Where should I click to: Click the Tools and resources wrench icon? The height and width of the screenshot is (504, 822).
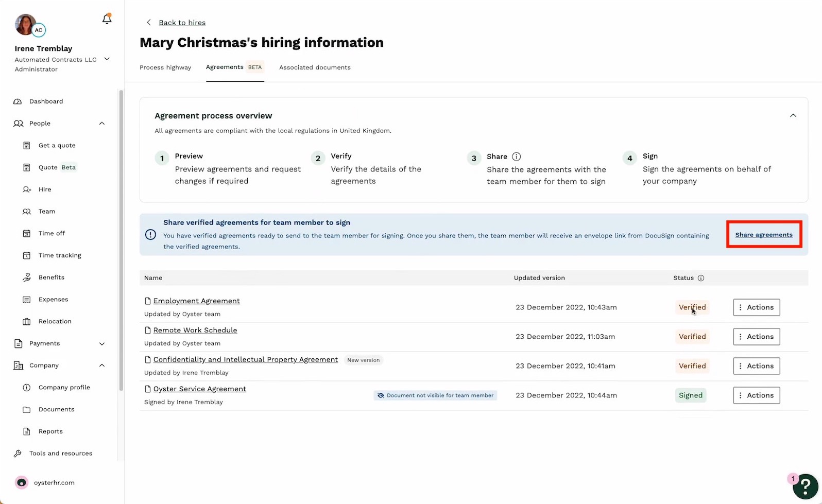[18, 454]
